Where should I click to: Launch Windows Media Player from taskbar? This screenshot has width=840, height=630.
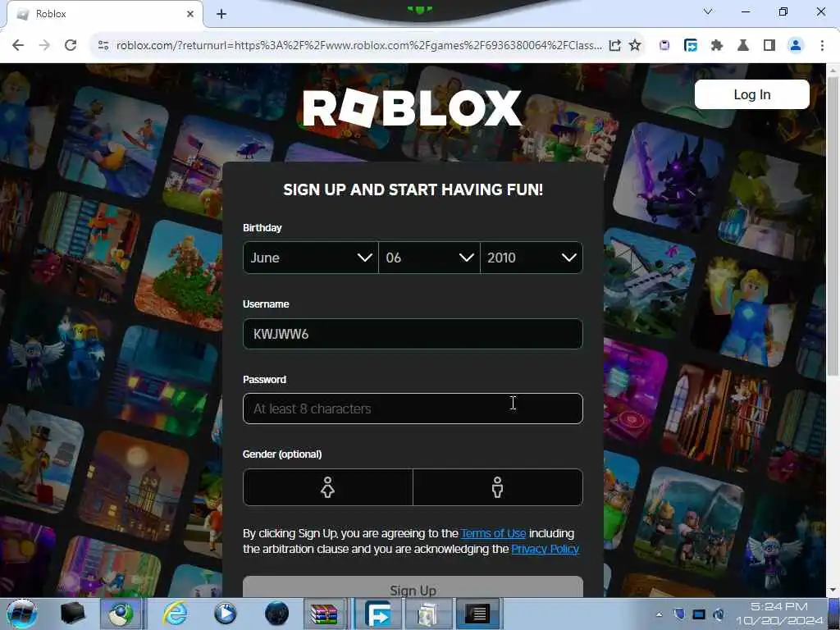pos(225,614)
